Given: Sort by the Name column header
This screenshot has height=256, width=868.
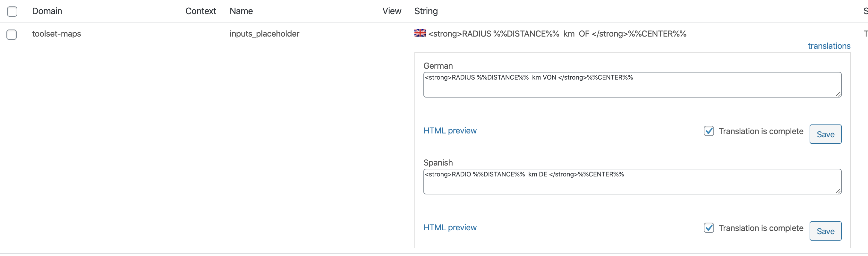Looking at the screenshot, I should 241,11.
